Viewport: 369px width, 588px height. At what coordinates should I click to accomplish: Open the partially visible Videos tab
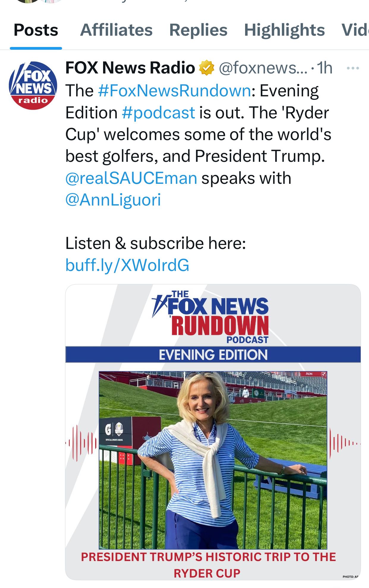(x=355, y=30)
